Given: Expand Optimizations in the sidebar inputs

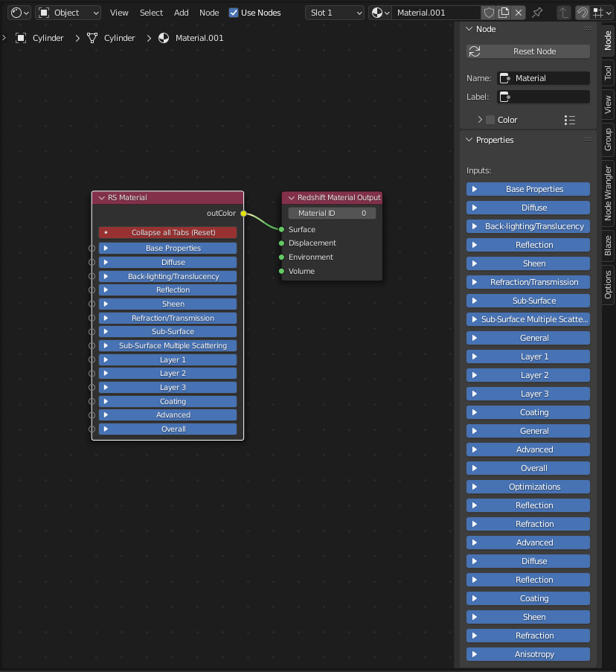Looking at the screenshot, I should point(528,487).
